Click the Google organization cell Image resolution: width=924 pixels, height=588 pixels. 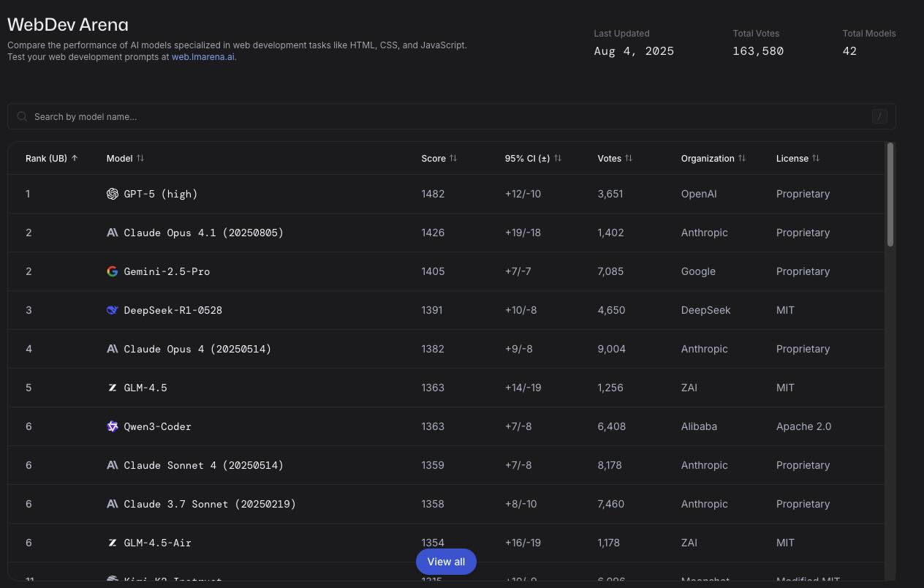click(698, 271)
